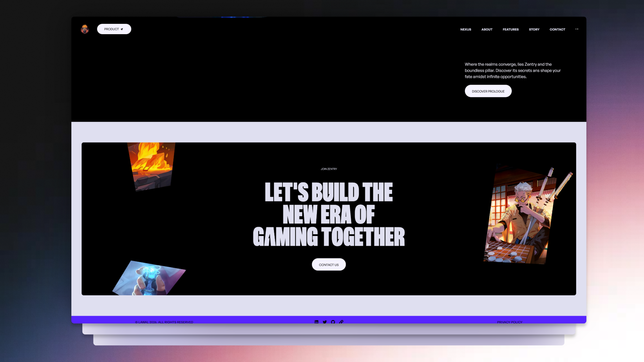The height and width of the screenshot is (362, 644).
Task: Open the Twitter footer icon
Action: coord(325,322)
